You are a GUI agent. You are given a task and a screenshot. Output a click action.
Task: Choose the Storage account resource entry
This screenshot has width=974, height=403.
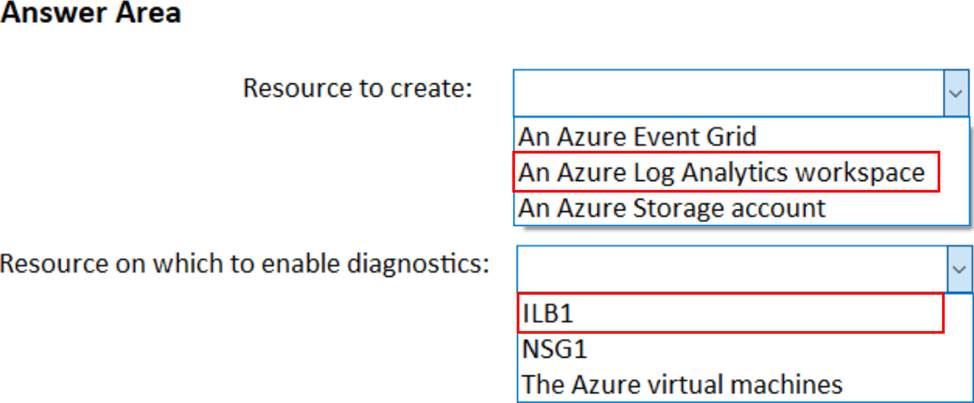(671, 207)
